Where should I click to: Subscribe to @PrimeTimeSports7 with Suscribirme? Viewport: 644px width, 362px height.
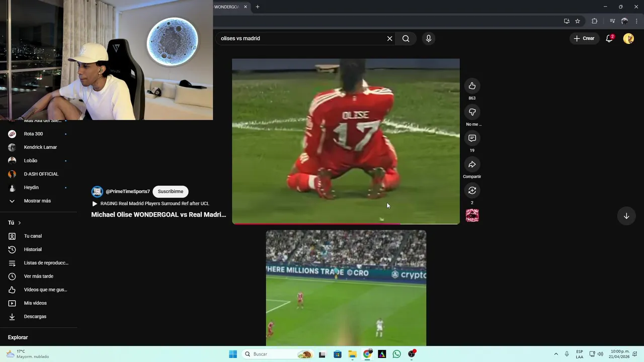[171, 192]
